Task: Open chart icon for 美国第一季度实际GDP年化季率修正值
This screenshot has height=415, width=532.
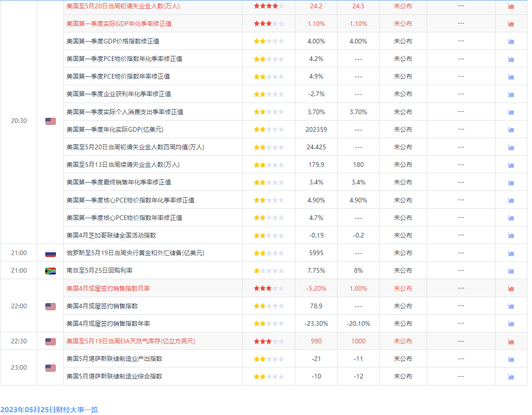Action: tap(511, 24)
